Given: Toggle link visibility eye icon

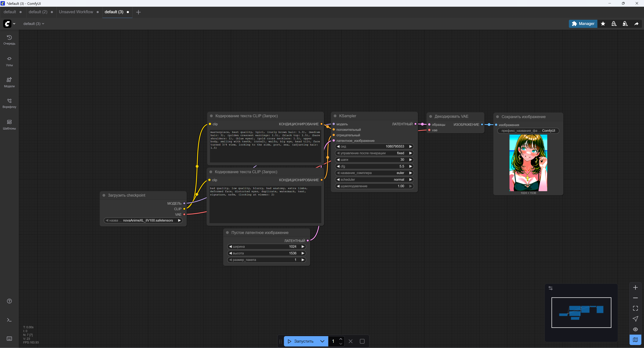Looking at the screenshot, I should coord(635,329).
